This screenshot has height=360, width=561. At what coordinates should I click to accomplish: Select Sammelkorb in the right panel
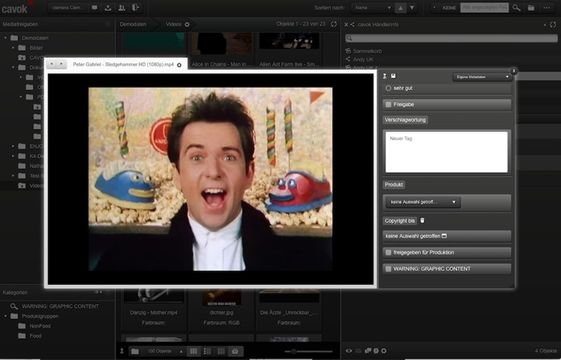367,51
